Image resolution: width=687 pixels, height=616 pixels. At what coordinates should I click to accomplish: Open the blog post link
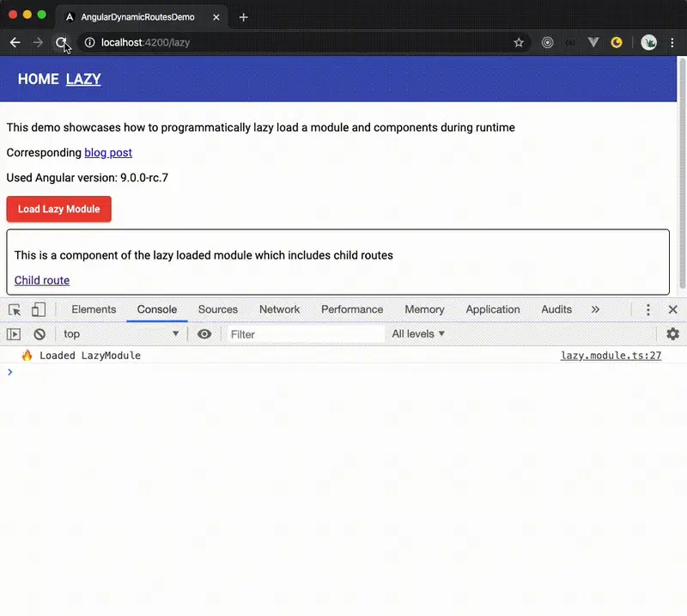108,153
